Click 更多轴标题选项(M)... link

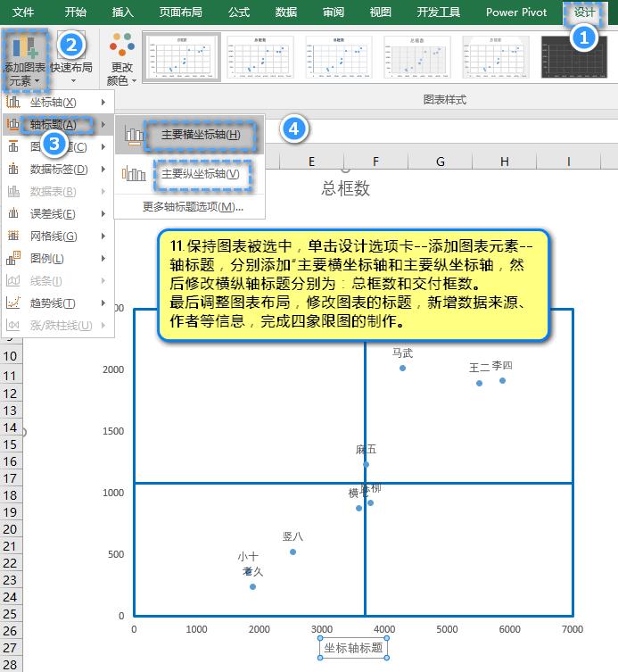click(193, 207)
